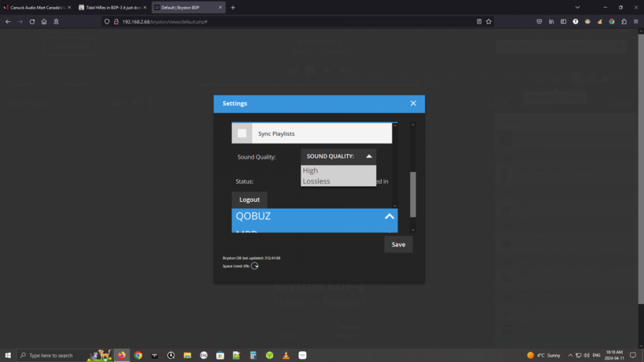644x362 pixels.
Task: Open the browser home page
Action: coord(44,22)
